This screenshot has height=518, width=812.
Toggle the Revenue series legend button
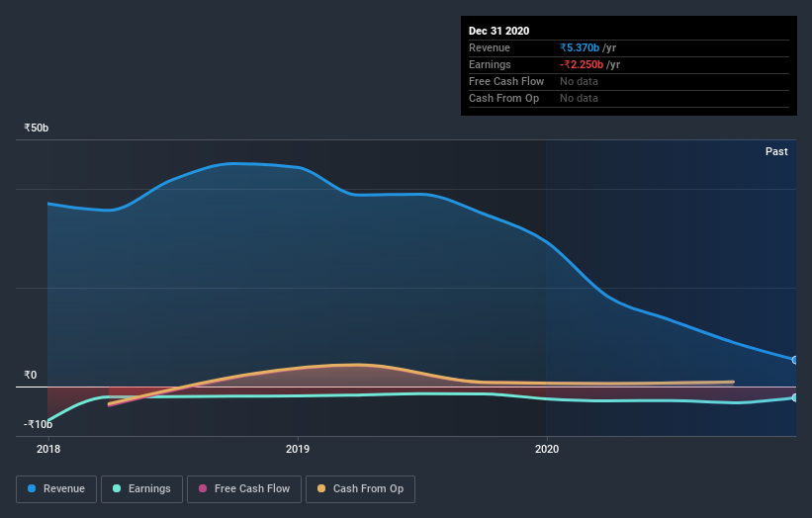point(56,489)
